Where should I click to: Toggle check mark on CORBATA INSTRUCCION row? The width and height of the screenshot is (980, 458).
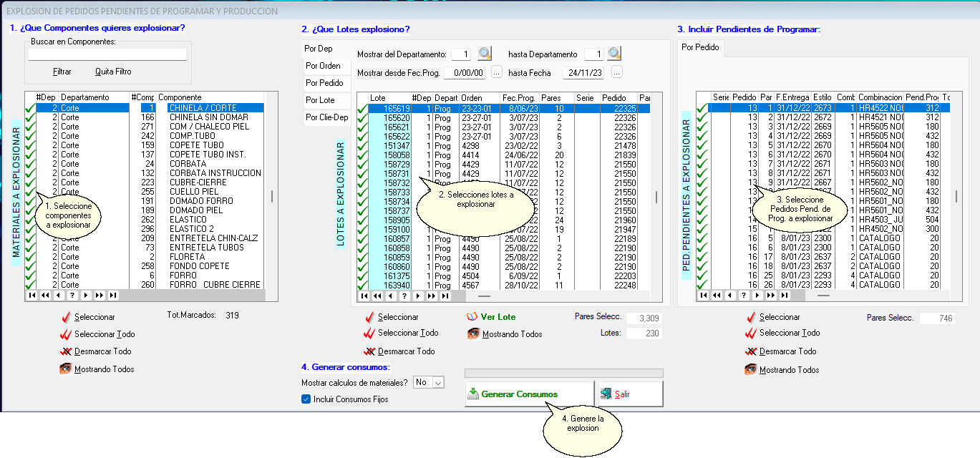30,173
